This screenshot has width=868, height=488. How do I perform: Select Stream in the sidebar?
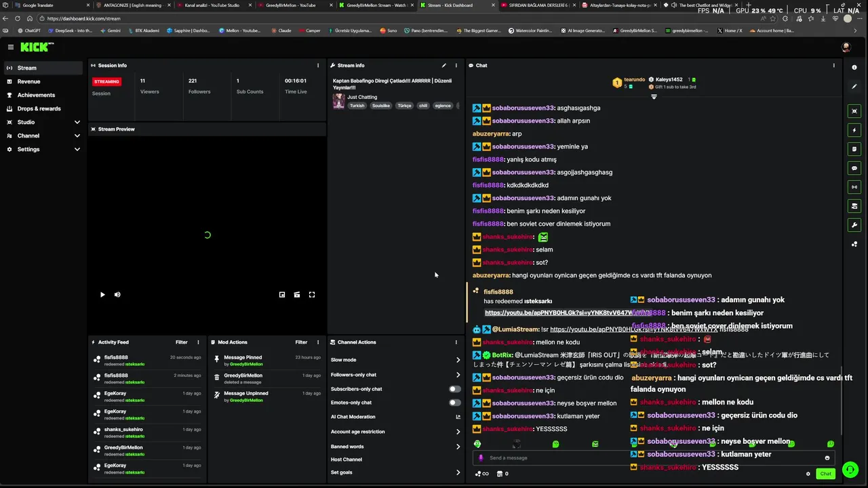[x=43, y=68]
